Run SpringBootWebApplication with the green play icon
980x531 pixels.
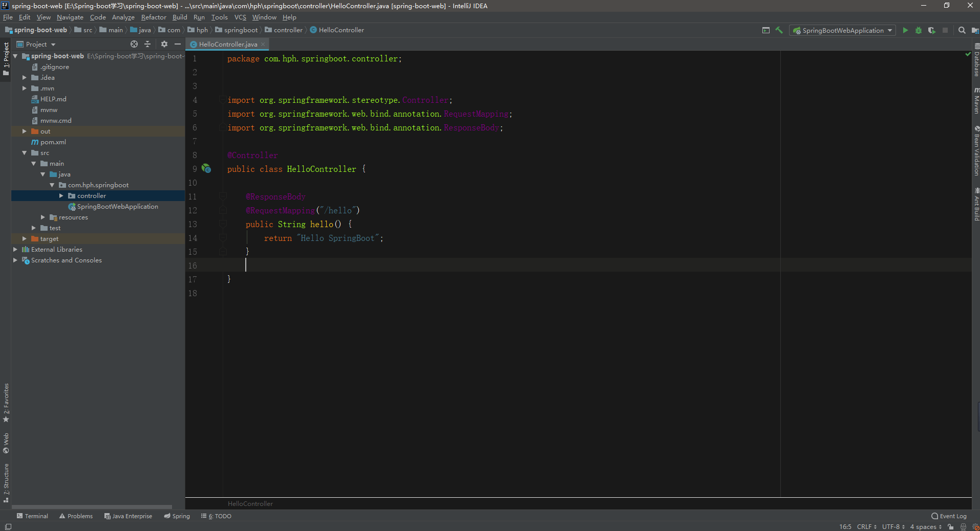tap(905, 30)
